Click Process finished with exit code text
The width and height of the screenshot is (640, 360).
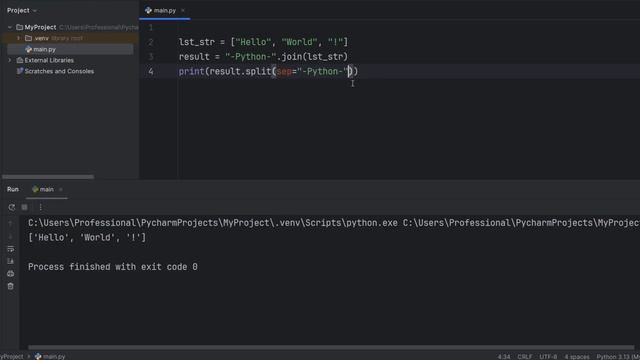pos(113,267)
